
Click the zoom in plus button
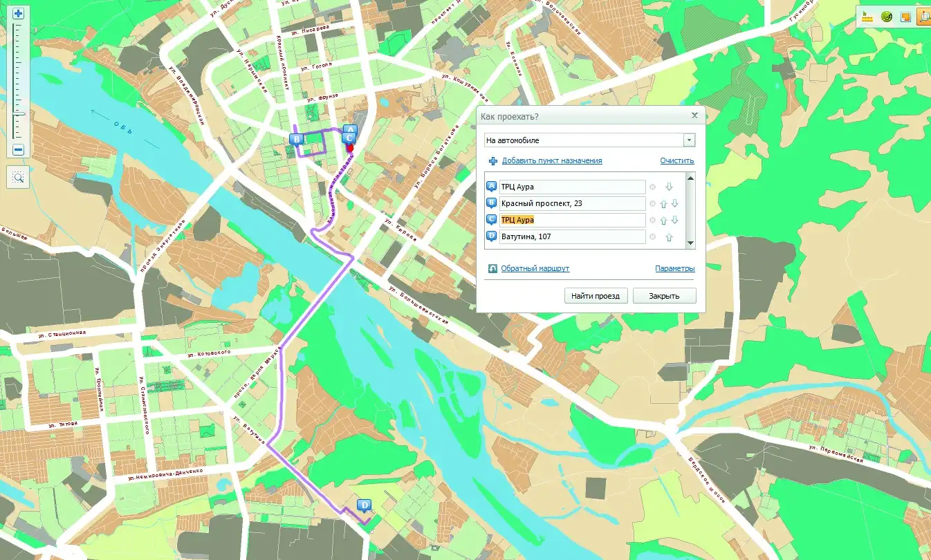point(18,13)
